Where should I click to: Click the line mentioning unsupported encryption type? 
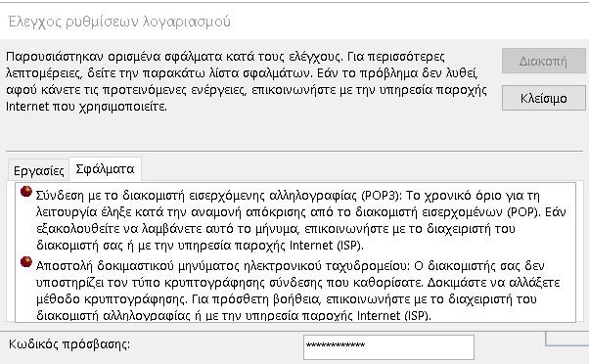297,283
